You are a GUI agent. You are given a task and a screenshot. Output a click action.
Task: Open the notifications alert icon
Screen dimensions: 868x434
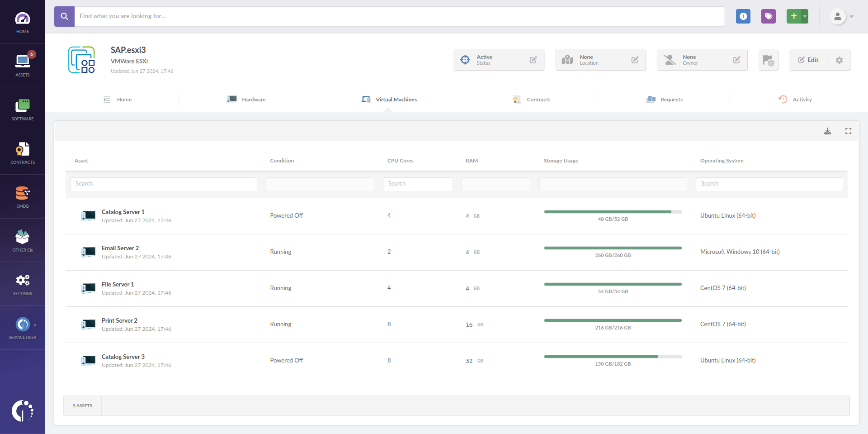743,16
